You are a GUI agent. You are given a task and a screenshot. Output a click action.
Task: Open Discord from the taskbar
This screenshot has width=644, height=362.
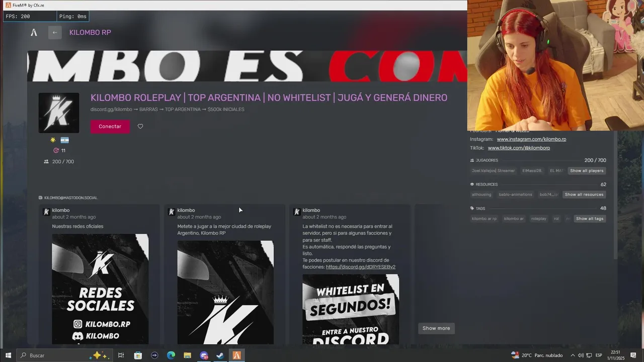coord(204,355)
